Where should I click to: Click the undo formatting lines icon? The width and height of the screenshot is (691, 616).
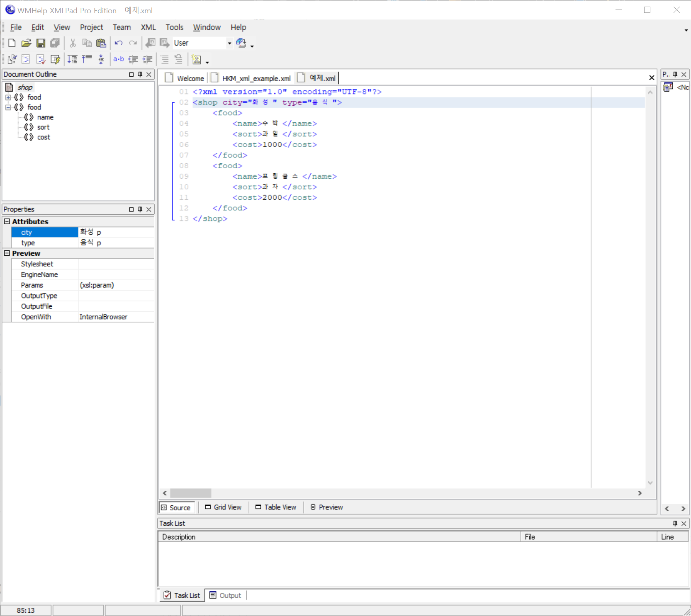click(x=178, y=59)
